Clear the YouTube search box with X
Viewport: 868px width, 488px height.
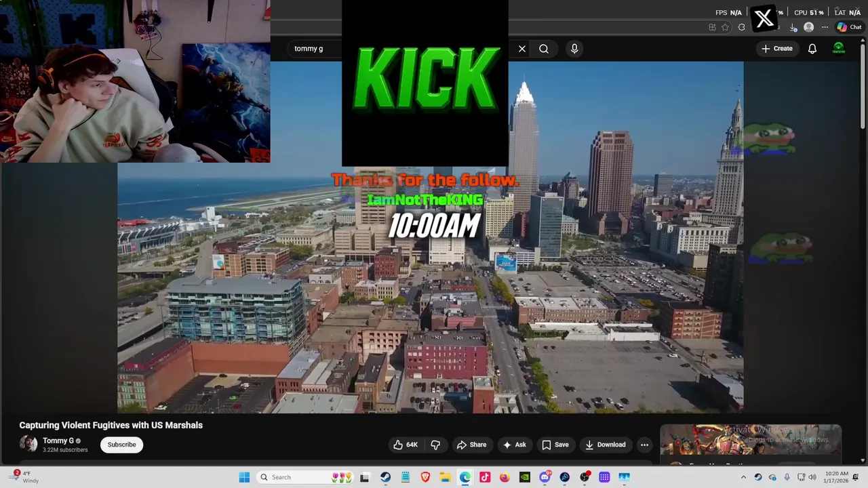click(522, 49)
